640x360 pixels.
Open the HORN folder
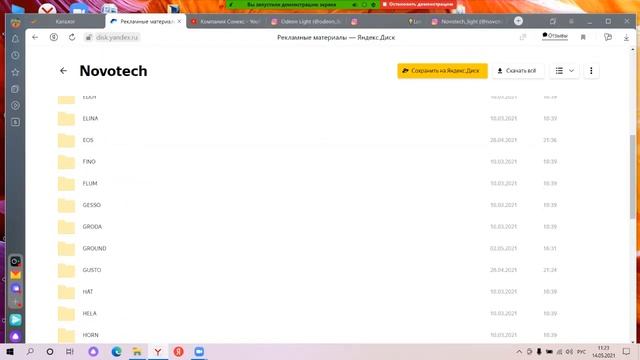(x=90, y=335)
